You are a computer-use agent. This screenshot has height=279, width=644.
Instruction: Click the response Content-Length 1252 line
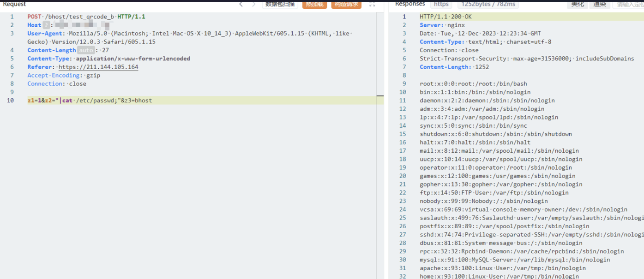coord(454,67)
